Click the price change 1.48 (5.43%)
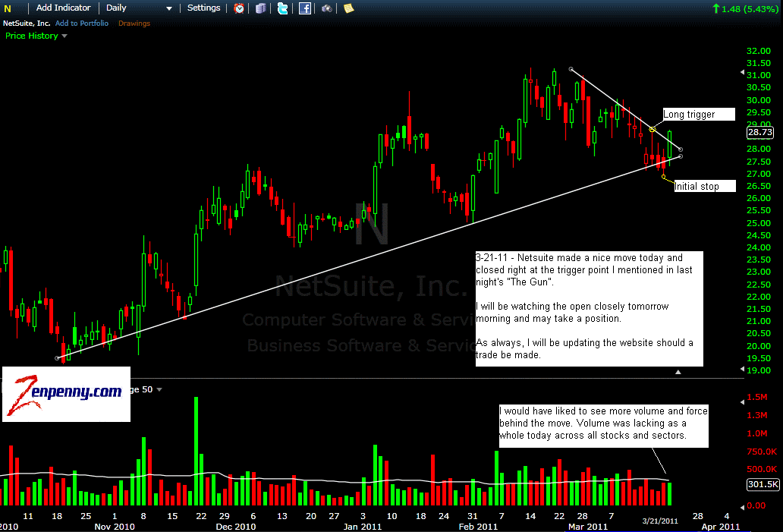Image resolution: width=783 pixels, height=532 pixels. click(746, 8)
